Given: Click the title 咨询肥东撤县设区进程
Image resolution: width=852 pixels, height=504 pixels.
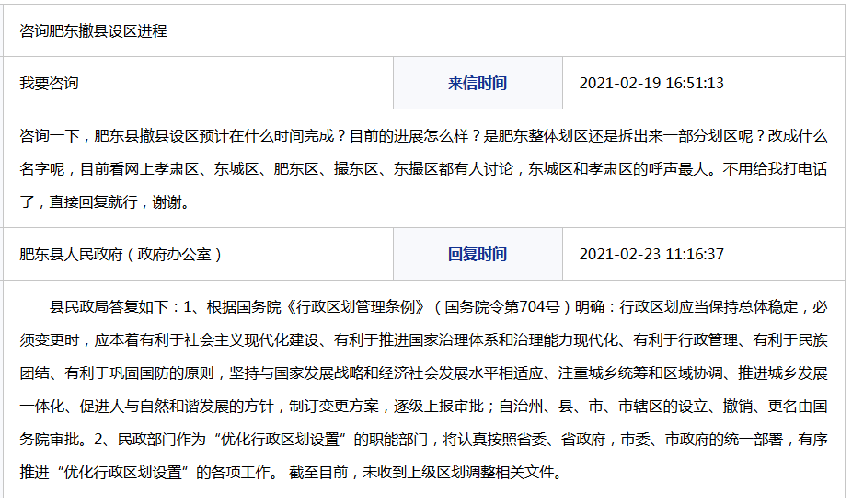Looking at the screenshot, I should (93, 30).
